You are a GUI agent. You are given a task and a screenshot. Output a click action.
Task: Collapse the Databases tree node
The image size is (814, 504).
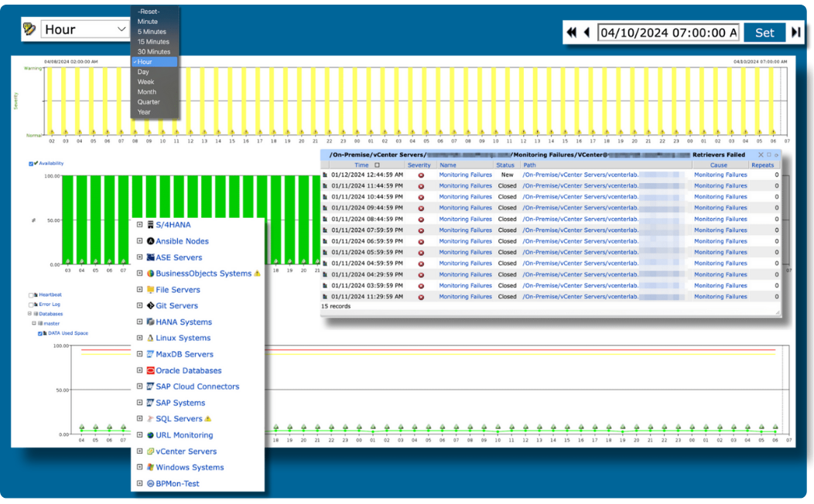pos(29,314)
